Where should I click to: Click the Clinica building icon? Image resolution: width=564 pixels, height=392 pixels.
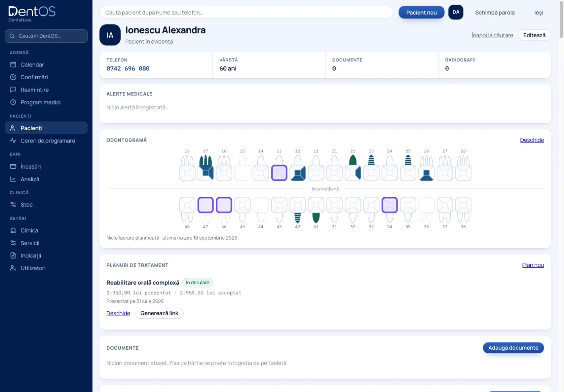[13, 230]
